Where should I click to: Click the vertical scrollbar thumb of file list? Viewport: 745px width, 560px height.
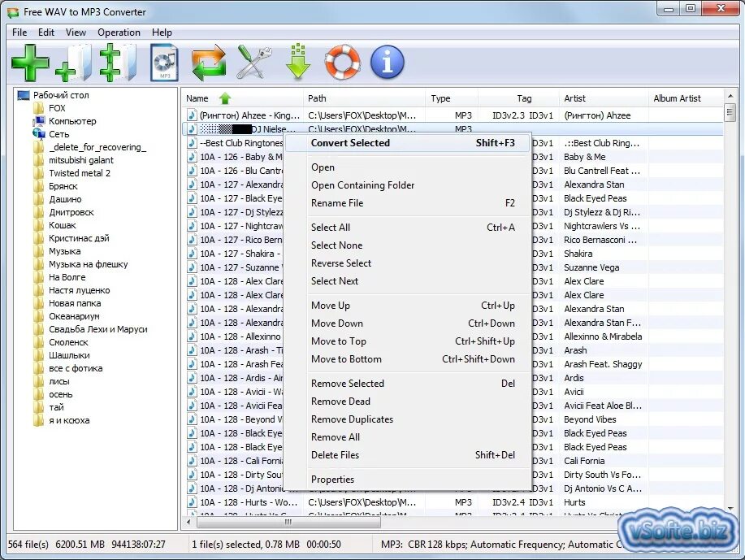tap(730, 113)
